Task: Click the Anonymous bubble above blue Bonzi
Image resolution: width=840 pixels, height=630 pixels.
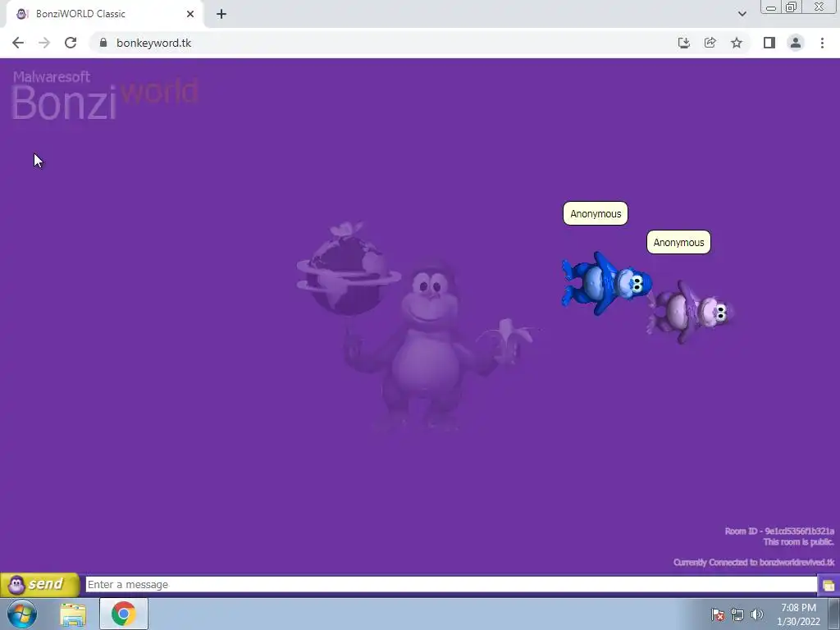Action: [596, 214]
